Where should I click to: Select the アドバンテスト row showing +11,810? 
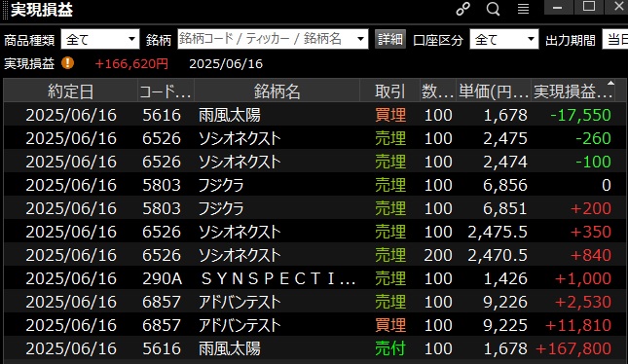pyautogui.click(x=314, y=325)
